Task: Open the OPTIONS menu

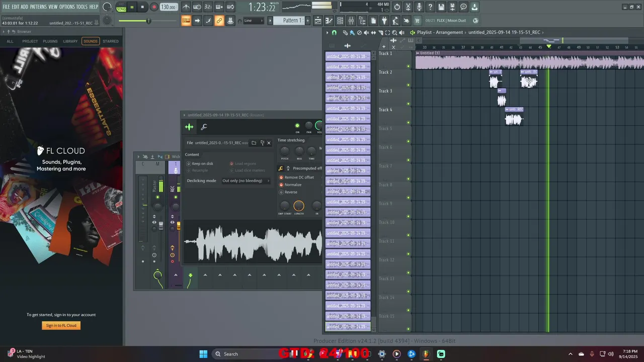Action: 67,7
